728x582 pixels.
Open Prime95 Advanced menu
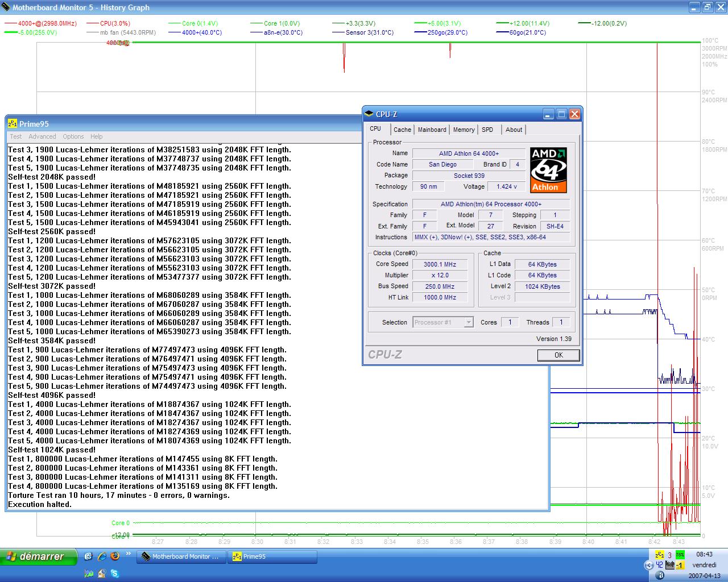click(x=42, y=136)
